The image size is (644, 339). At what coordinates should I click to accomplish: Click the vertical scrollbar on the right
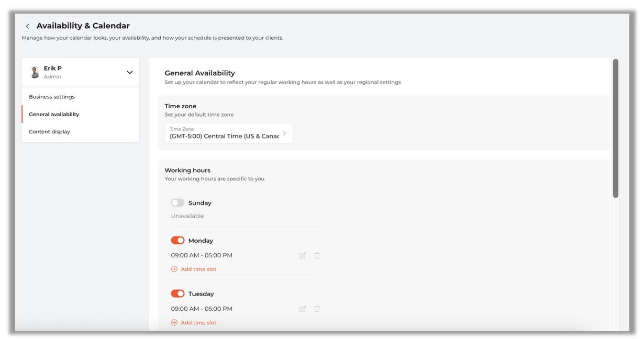(616, 129)
